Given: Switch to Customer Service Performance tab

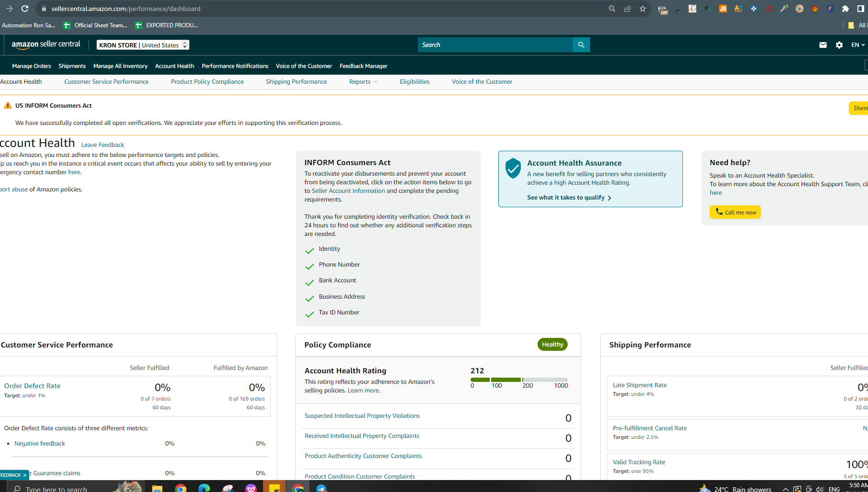Looking at the screenshot, I should click(x=106, y=82).
